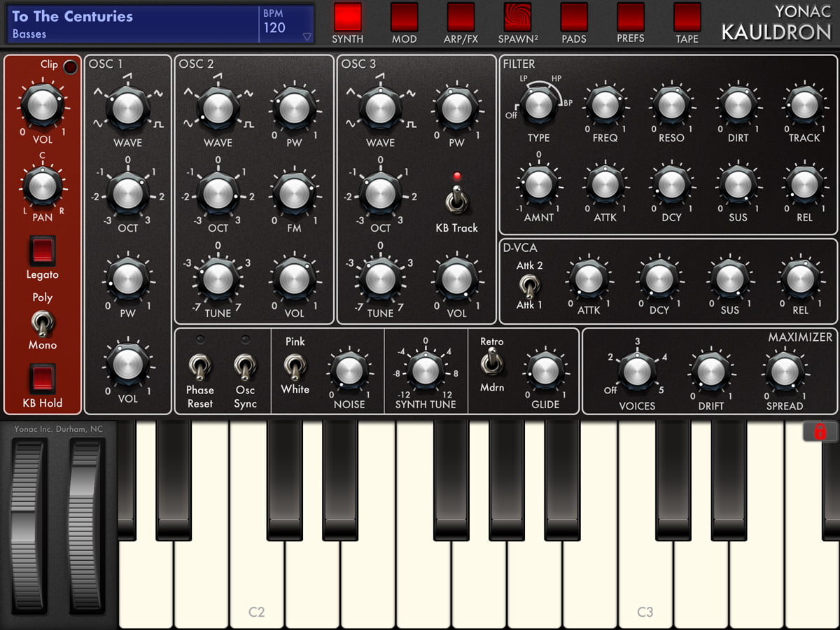Switch to the MOD page
The height and width of the screenshot is (630, 840).
404,17
